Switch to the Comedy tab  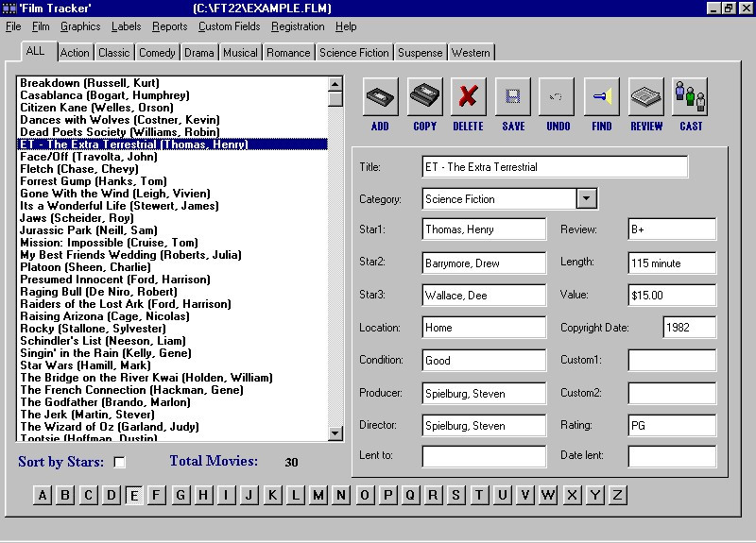[x=157, y=53]
